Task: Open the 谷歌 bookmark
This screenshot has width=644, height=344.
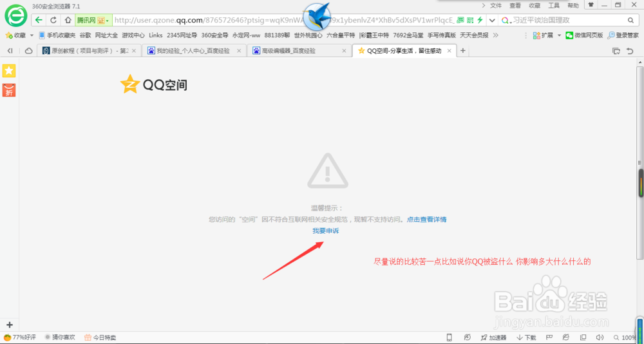Action: point(85,35)
